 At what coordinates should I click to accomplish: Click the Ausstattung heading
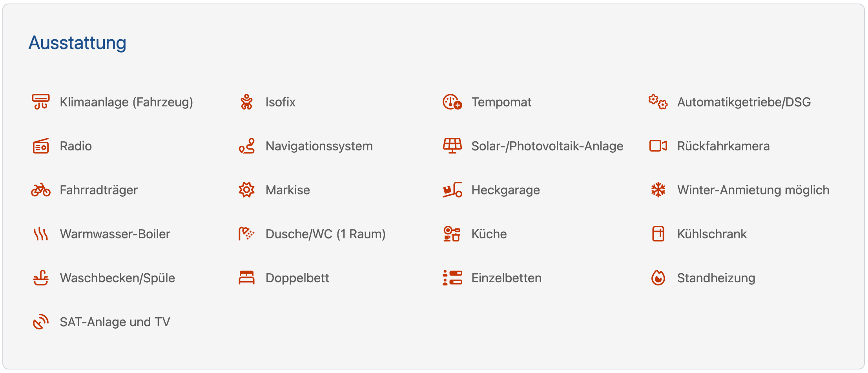click(x=77, y=43)
